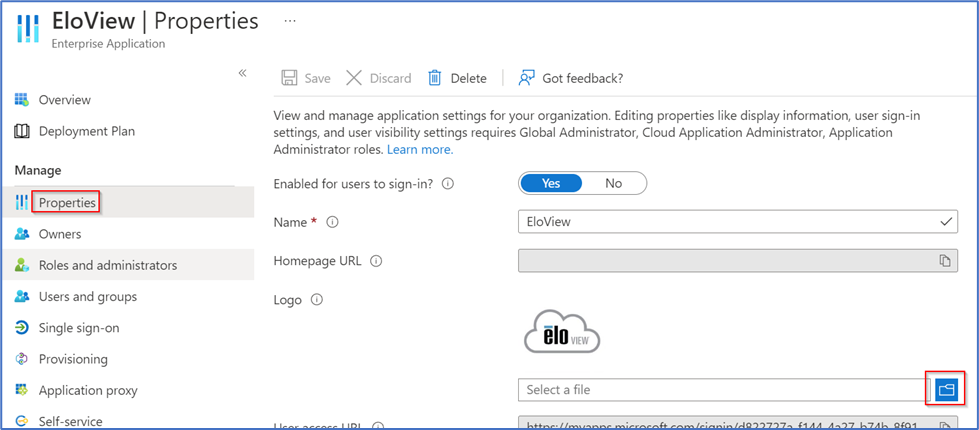Open Roles and administrators page
Image resolution: width=979 pixels, height=430 pixels.
108,265
